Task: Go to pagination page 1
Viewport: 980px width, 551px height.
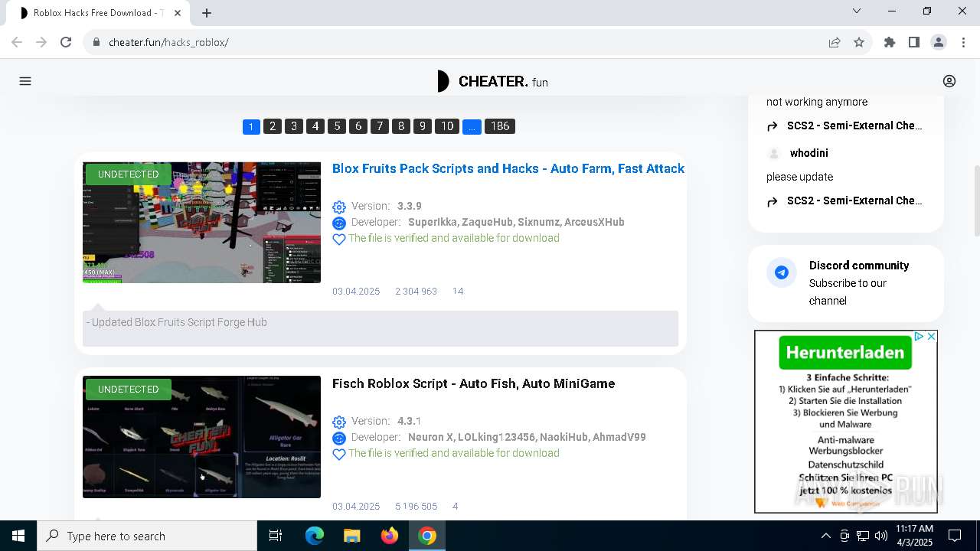Action: point(251,126)
